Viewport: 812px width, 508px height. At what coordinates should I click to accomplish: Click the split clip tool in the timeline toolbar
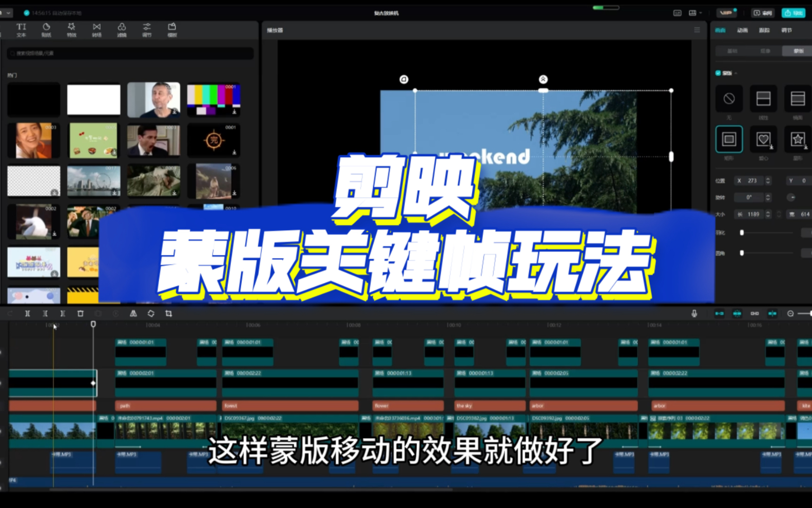pos(28,313)
